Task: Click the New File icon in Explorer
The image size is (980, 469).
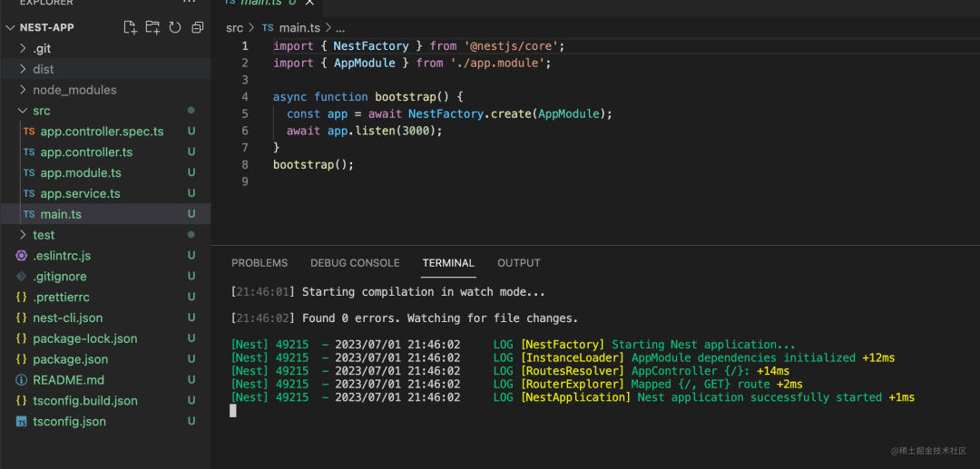Action: [130, 27]
